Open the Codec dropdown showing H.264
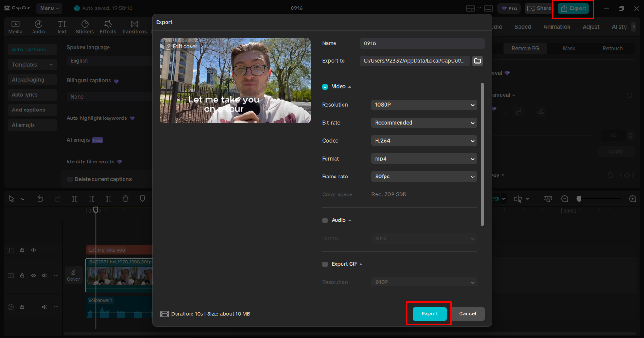The width and height of the screenshot is (644, 338). (423, 140)
